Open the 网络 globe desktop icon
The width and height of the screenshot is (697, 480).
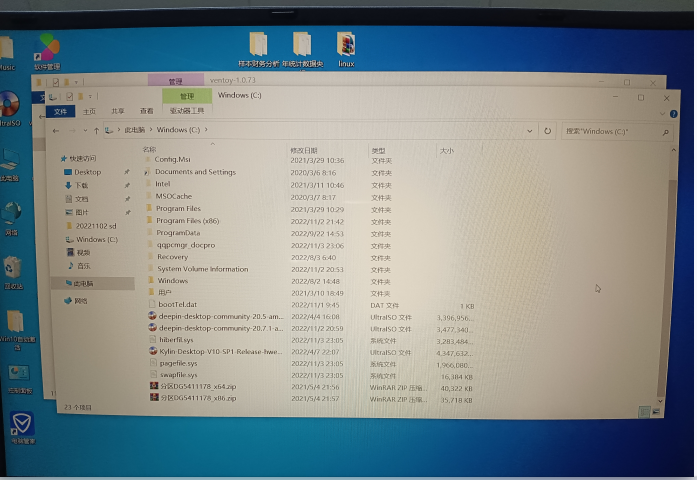click(11, 218)
